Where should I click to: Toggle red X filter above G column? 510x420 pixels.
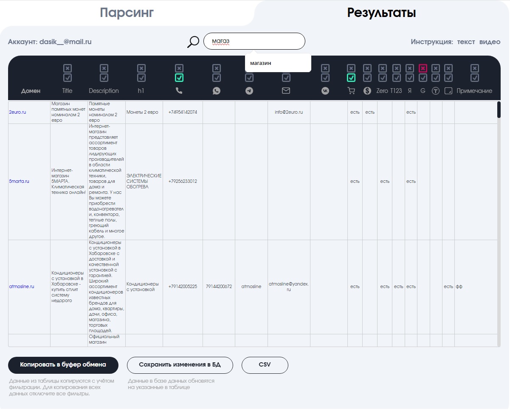pos(423,68)
